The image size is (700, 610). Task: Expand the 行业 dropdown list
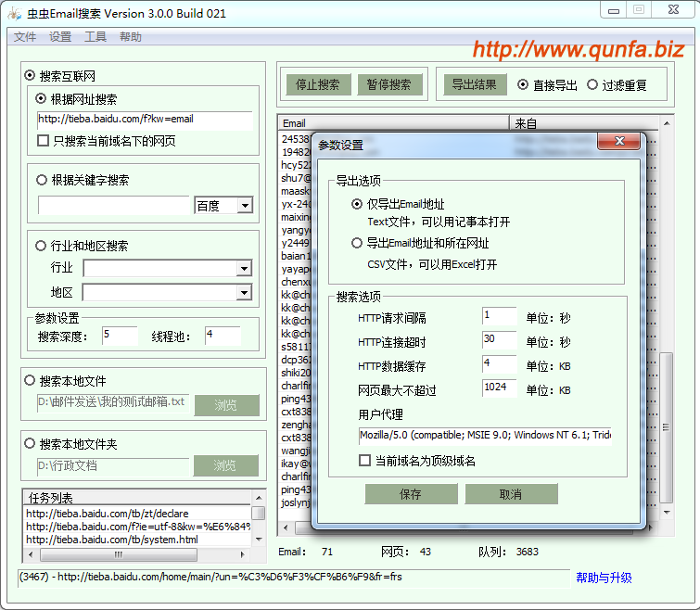tap(244, 269)
